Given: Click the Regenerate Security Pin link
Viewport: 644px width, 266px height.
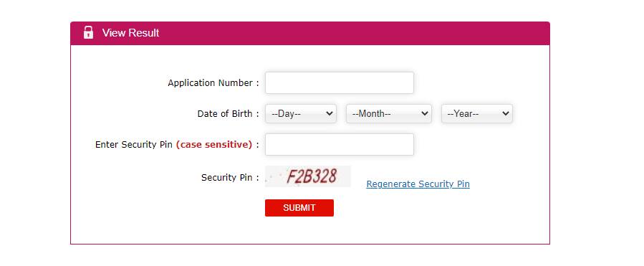Looking at the screenshot, I should point(418,184).
